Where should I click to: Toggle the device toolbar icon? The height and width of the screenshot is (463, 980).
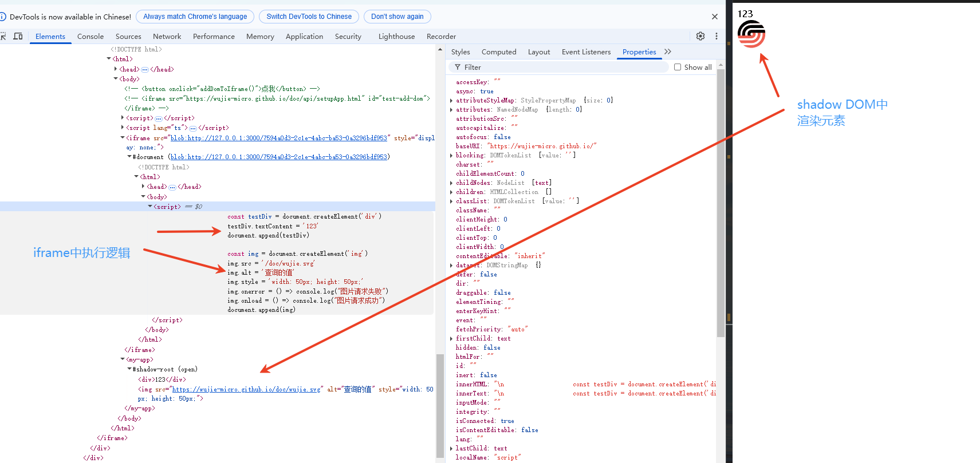[18, 36]
